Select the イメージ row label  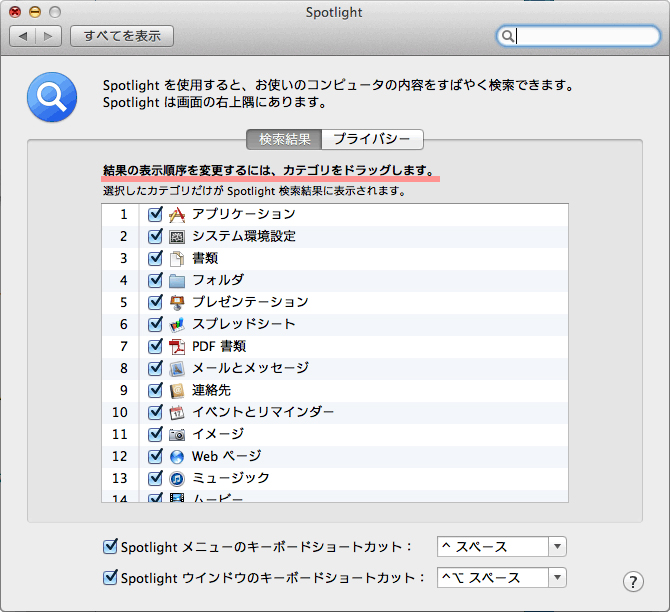218,434
